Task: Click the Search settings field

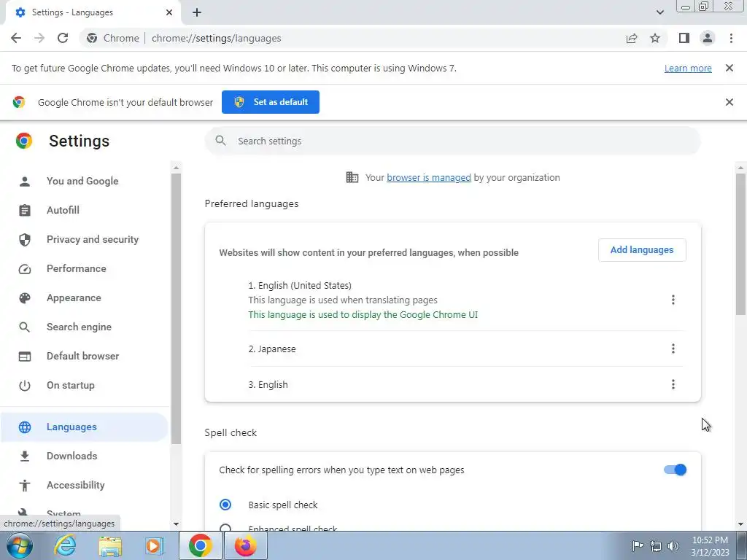Action: (452, 141)
